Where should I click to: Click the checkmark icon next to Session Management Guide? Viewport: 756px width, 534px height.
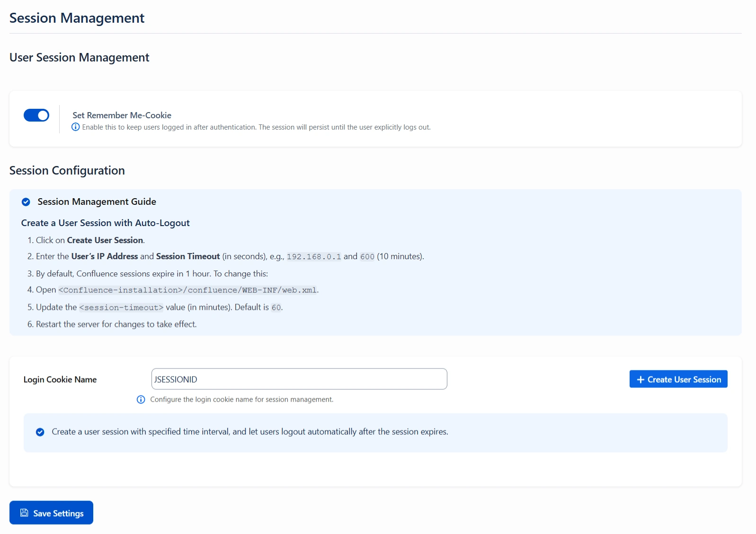26,202
